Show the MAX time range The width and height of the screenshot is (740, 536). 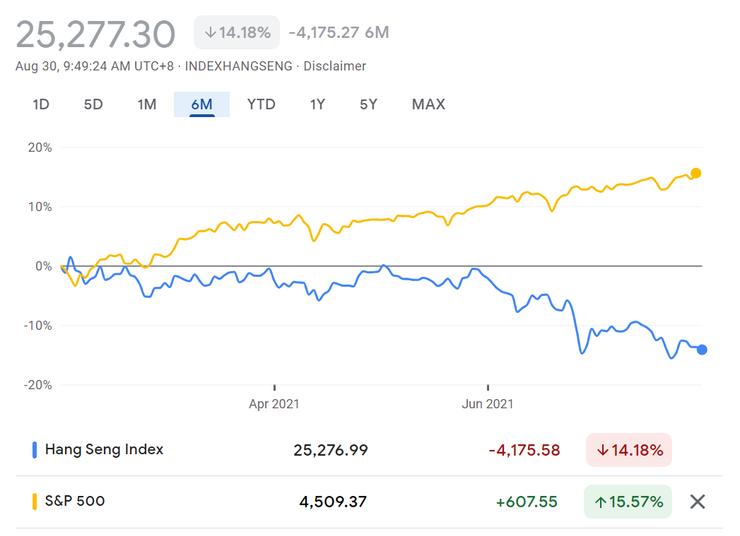coord(428,104)
